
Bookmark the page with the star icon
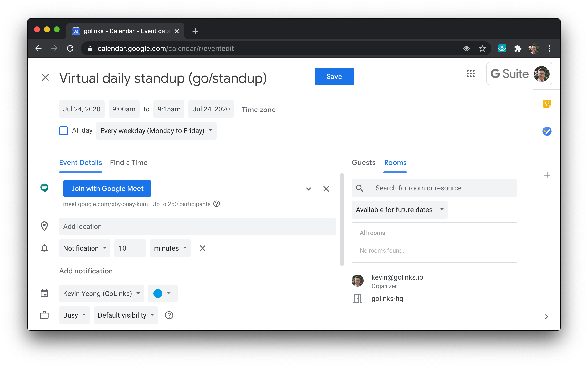[x=482, y=48]
